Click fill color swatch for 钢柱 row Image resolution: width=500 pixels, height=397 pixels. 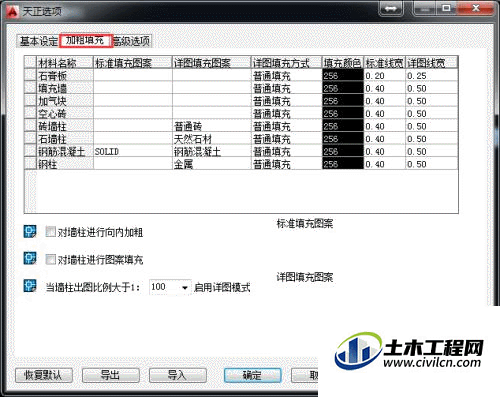[343, 164]
